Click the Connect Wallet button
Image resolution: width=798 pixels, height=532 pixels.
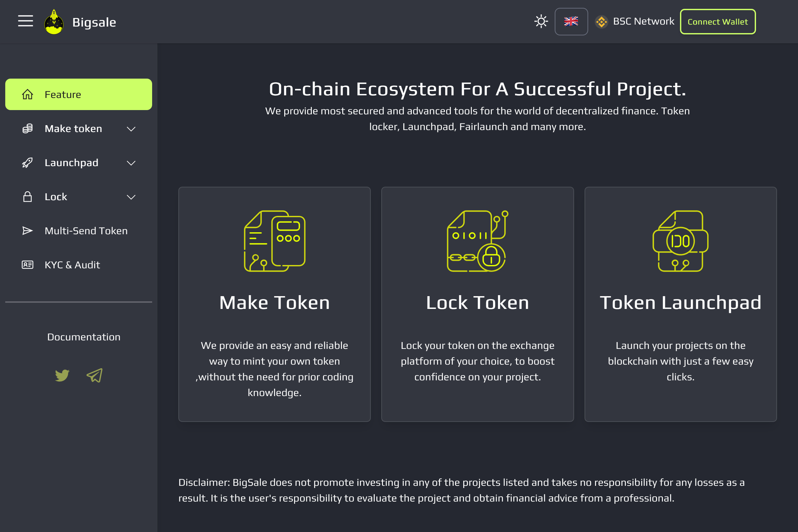pos(718,22)
